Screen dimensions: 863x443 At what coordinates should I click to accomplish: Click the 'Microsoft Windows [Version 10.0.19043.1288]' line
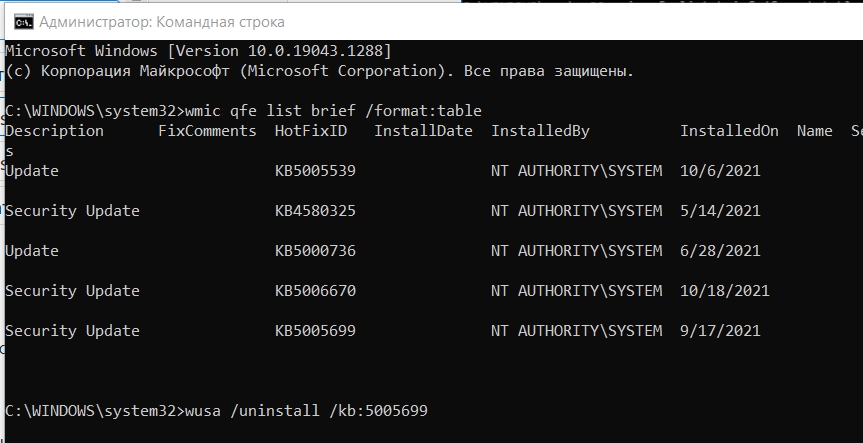(x=198, y=51)
